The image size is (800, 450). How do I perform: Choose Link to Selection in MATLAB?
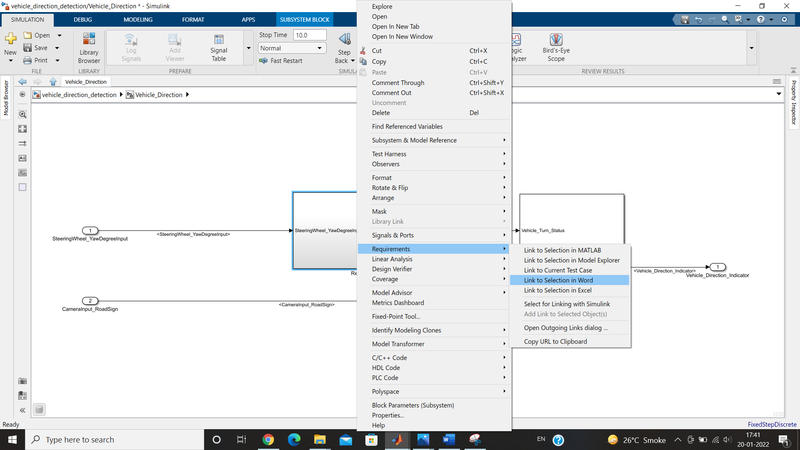(569, 250)
